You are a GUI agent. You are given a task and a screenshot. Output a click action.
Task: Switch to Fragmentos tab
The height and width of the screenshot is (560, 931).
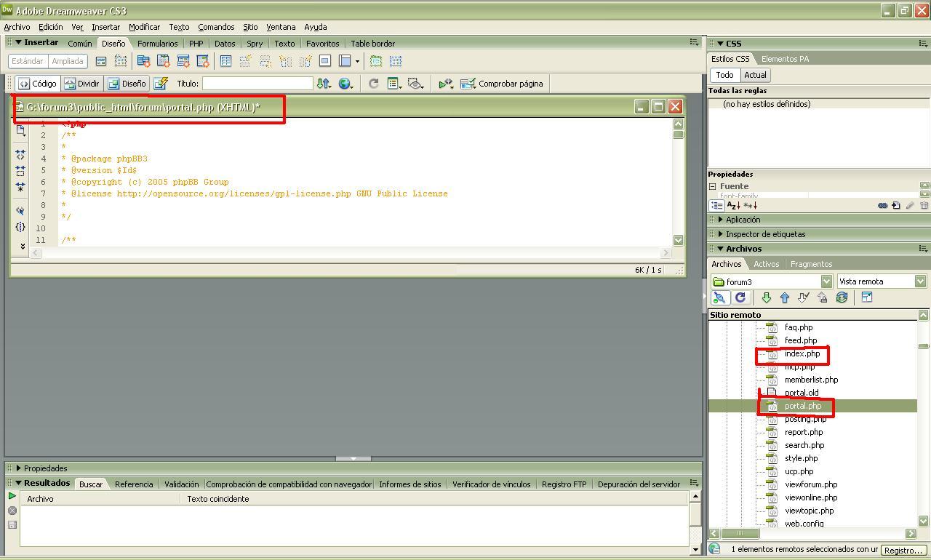[811, 264]
